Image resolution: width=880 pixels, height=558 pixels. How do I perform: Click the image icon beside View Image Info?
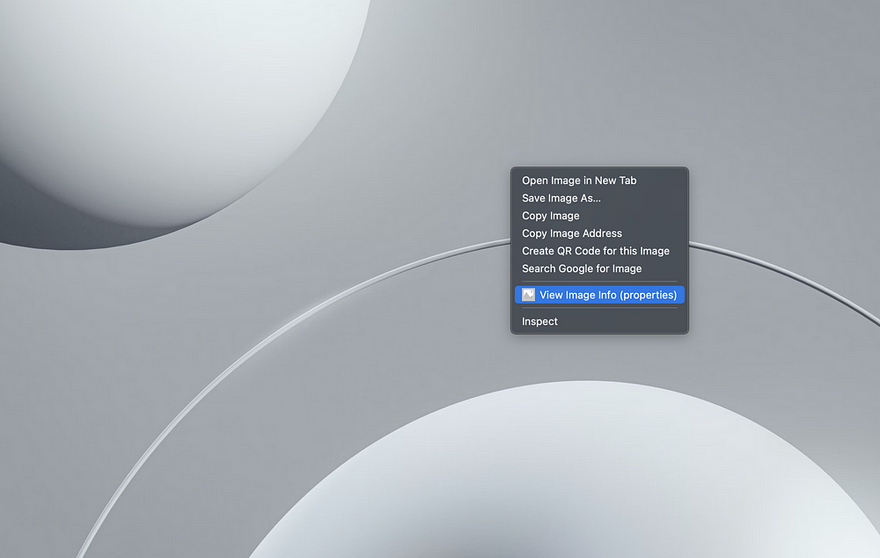click(x=528, y=295)
